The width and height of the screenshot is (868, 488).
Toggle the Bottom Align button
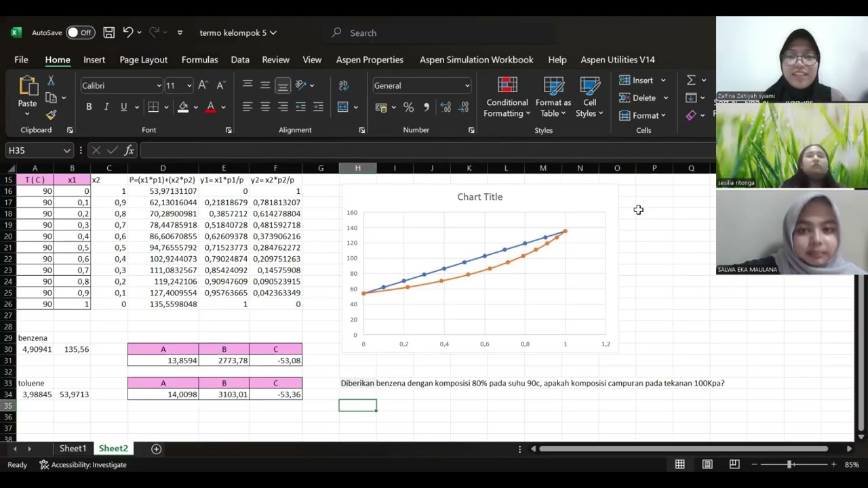tap(283, 85)
